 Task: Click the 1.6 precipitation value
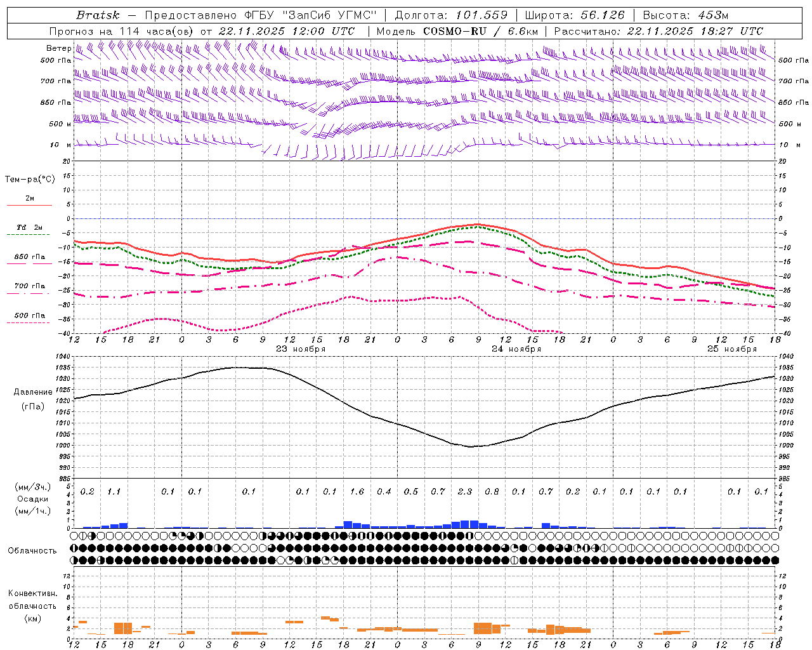tap(357, 491)
